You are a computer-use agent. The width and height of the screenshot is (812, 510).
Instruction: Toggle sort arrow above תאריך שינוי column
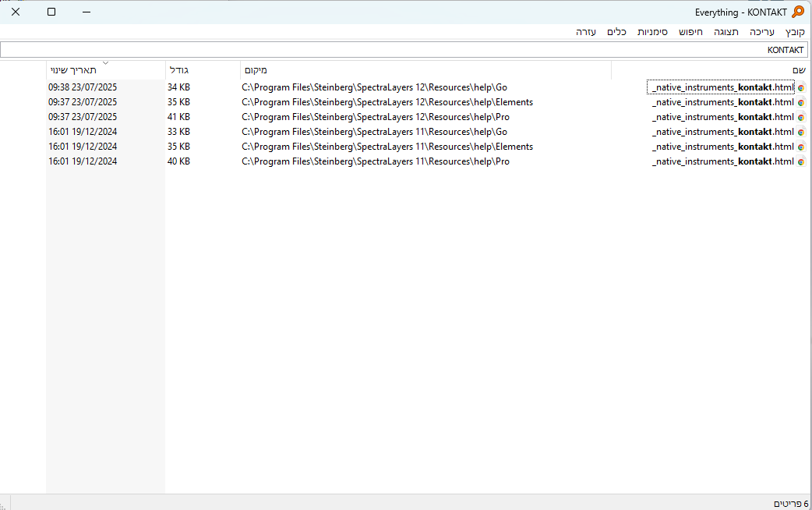(x=106, y=63)
